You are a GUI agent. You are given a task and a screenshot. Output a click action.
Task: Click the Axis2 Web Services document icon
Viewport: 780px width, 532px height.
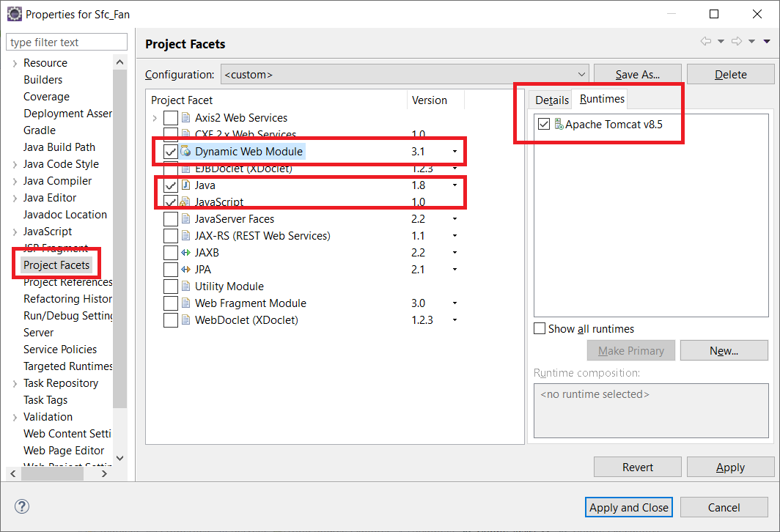tap(185, 118)
